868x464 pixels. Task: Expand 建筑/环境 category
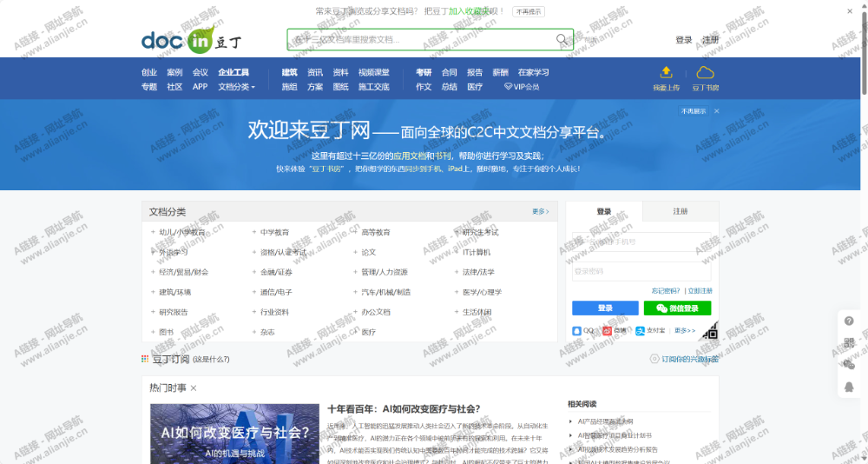[x=175, y=292]
